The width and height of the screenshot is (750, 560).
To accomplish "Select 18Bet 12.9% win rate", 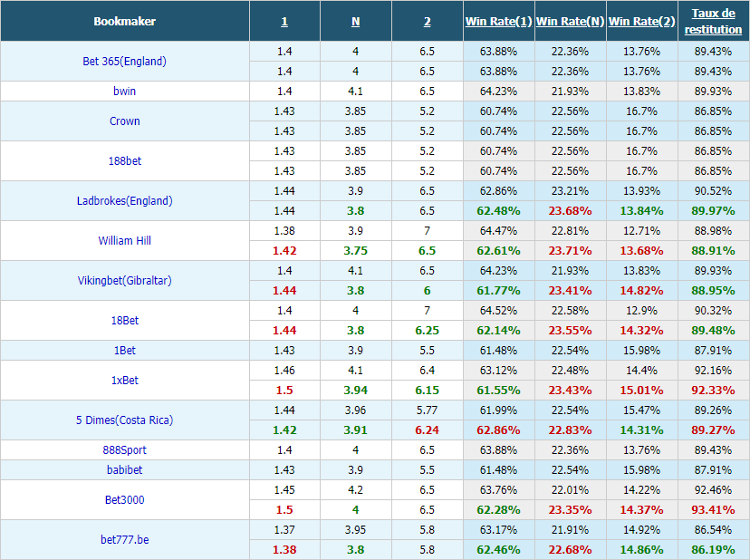I will (x=641, y=311).
